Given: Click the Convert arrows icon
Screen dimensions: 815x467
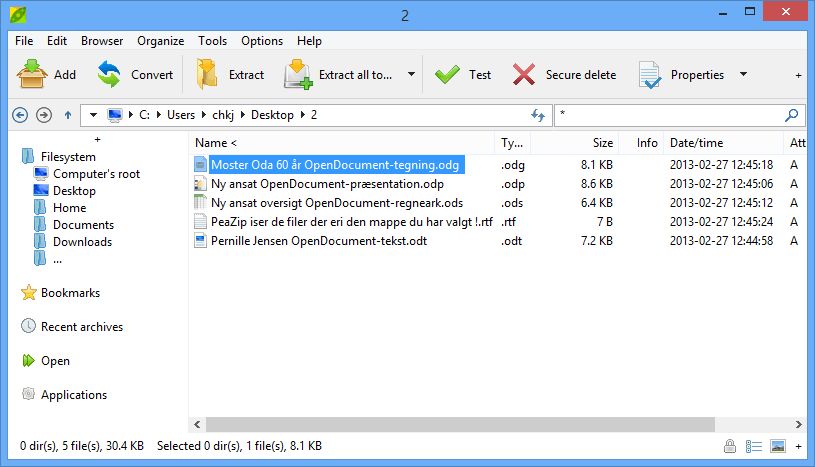Looking at the screenshot, I should [109, 74].
